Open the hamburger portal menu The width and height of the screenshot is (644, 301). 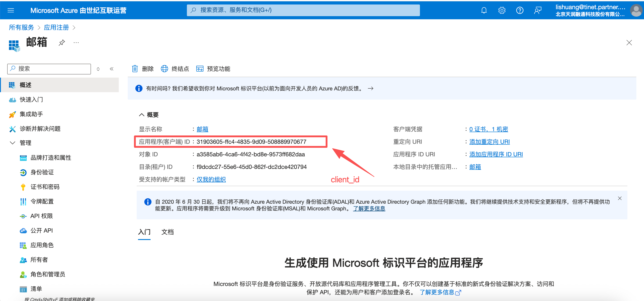[11, 10]
